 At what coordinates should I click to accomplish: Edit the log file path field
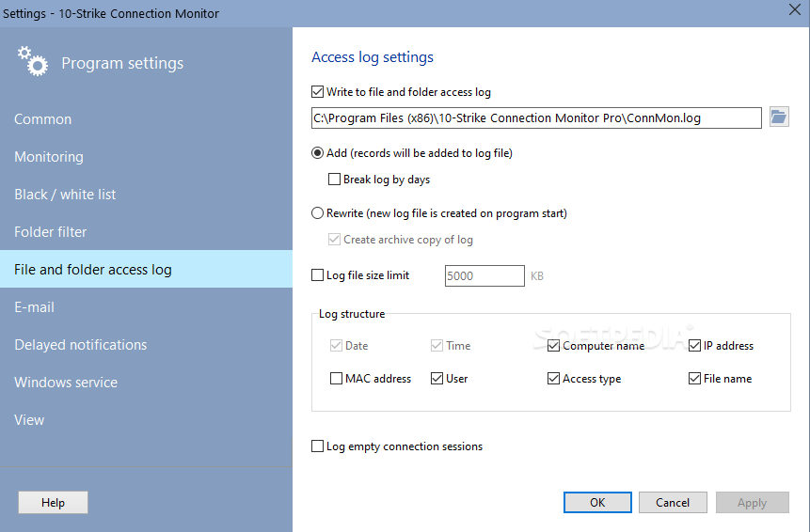pos(536,118)
